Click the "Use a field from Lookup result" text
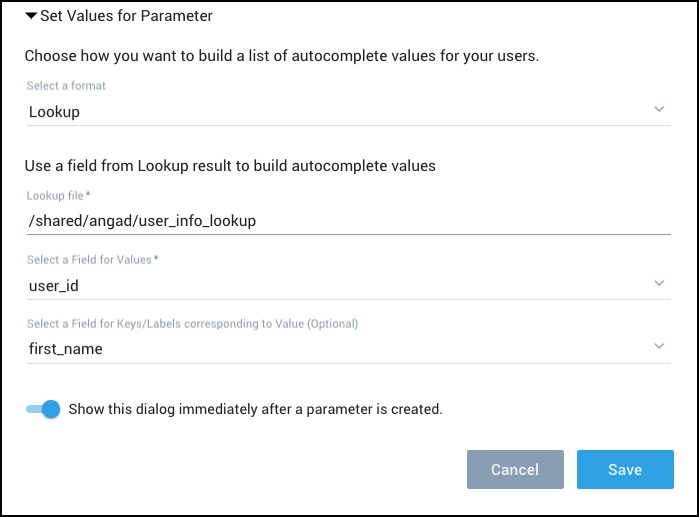Screen dimensions: 699x517 [230, 165]
